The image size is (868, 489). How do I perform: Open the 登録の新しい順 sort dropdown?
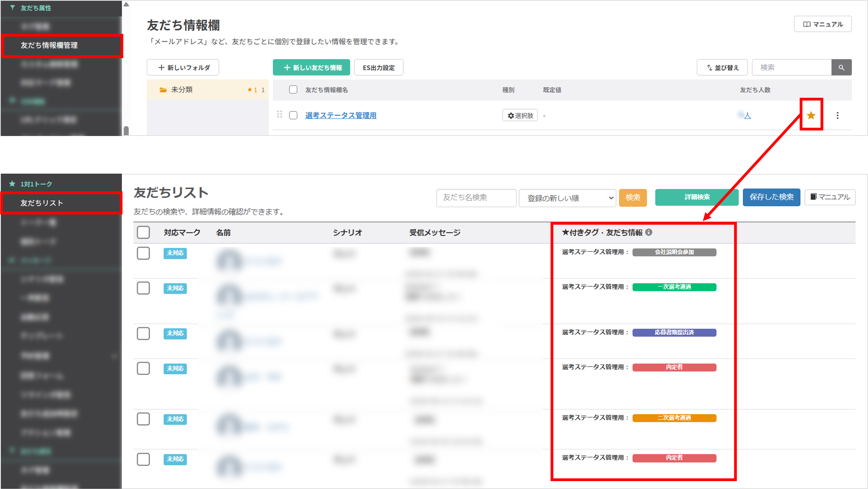tap(568, 198)
